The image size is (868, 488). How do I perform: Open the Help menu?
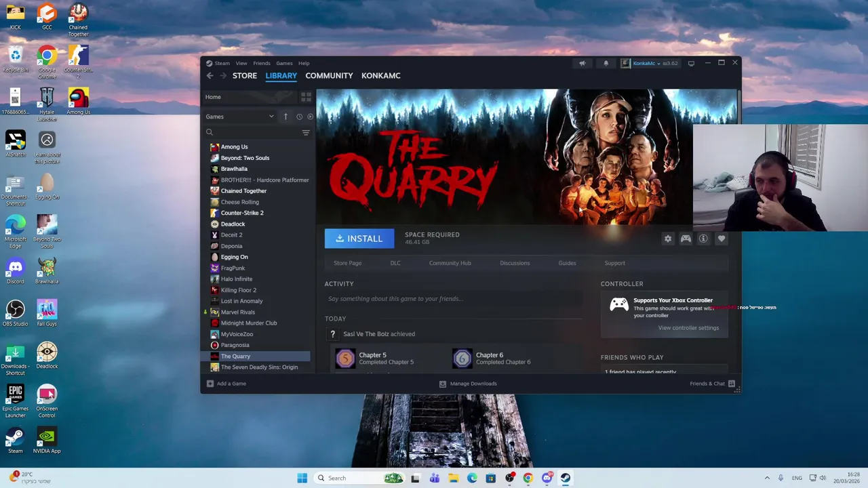304,63
